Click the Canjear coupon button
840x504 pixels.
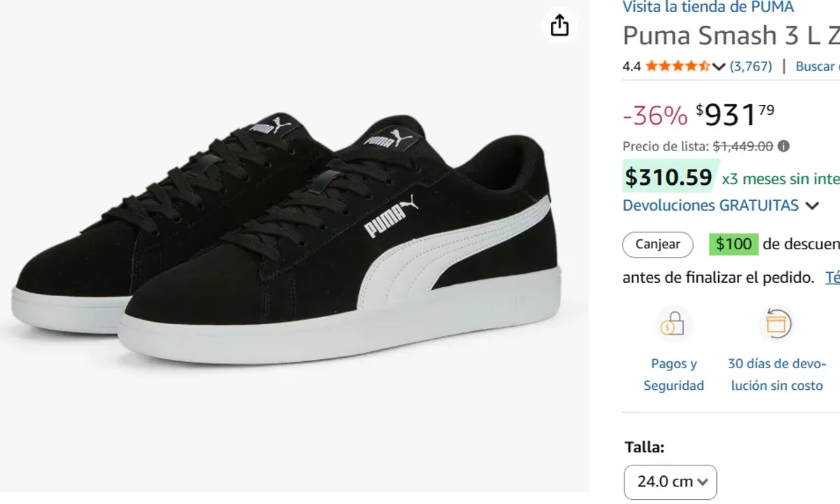pos(657,244)
